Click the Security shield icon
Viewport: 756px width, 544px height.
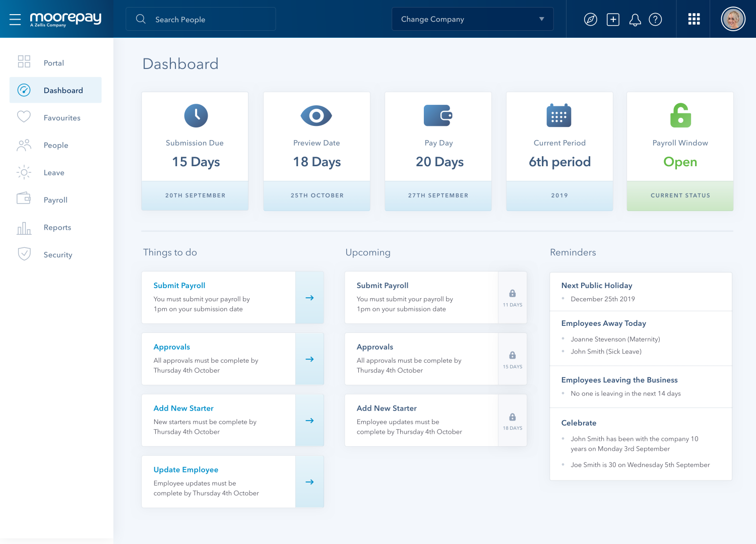[24, 254]
